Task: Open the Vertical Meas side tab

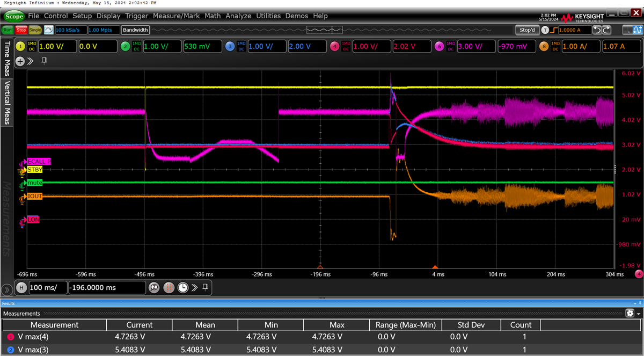Action: [7, 103]
